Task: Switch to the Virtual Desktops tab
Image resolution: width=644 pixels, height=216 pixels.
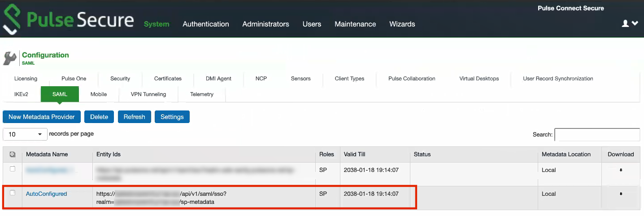Action: click(x=479, y=79)
